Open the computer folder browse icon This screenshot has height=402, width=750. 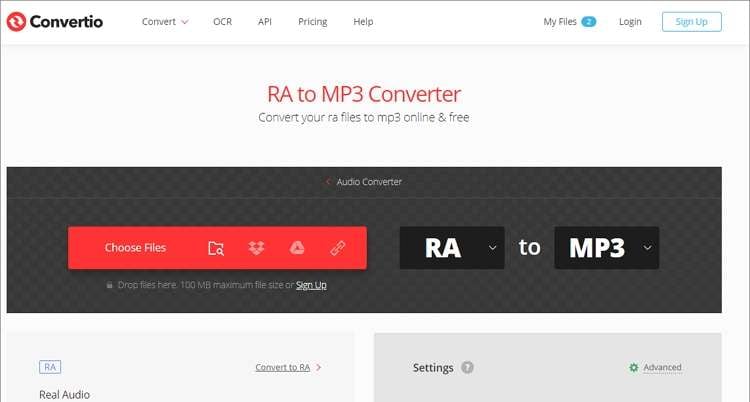tap(216, 248)
